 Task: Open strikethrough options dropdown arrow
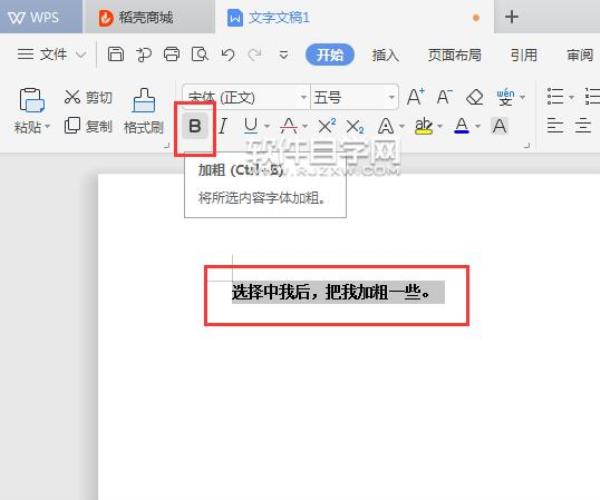(x=305, y=126)
